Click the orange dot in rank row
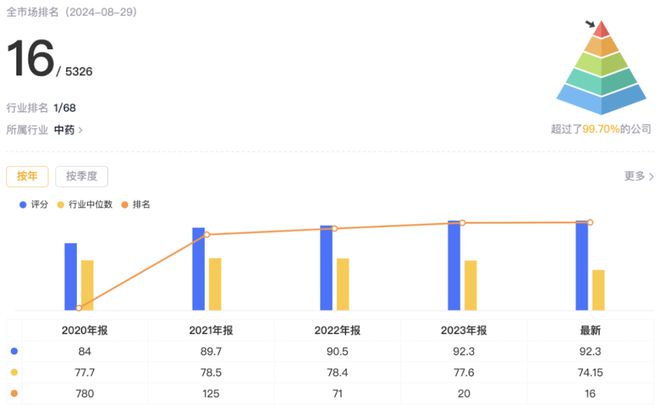 pyautogui.click(x=14, y=393)
